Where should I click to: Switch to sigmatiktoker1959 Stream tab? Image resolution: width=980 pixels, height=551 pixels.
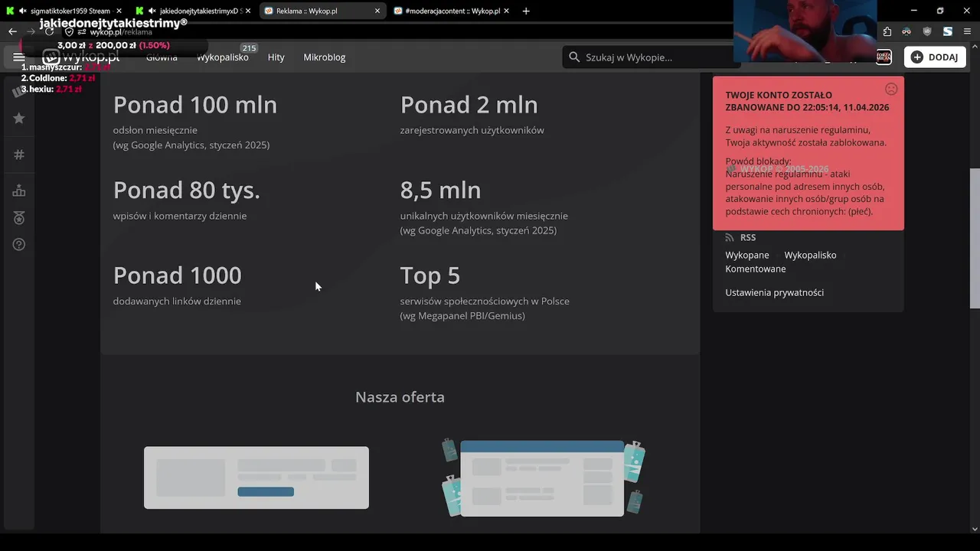pyautogui.click(x=64, y=11)
